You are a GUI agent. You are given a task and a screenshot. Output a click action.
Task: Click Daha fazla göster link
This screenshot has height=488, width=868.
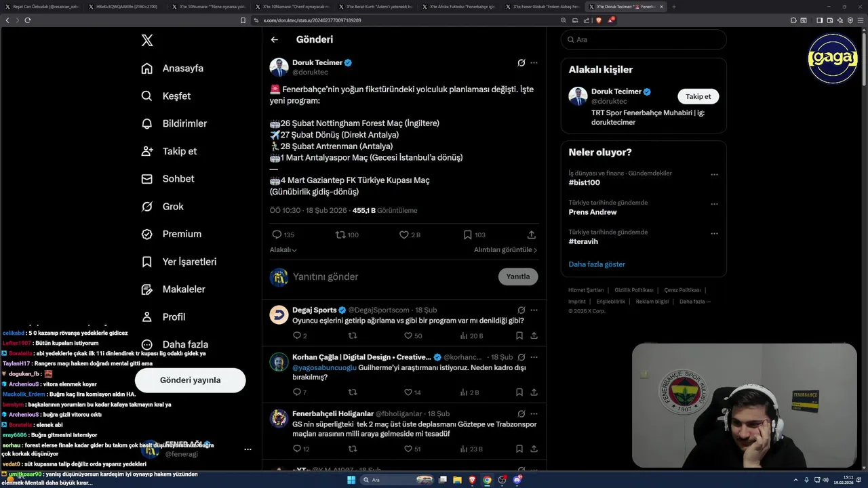[x=597, y=264]
